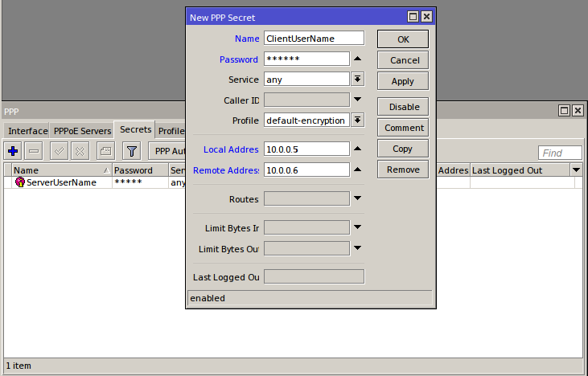Expand the Caller ID field arrow

(358, 100)
